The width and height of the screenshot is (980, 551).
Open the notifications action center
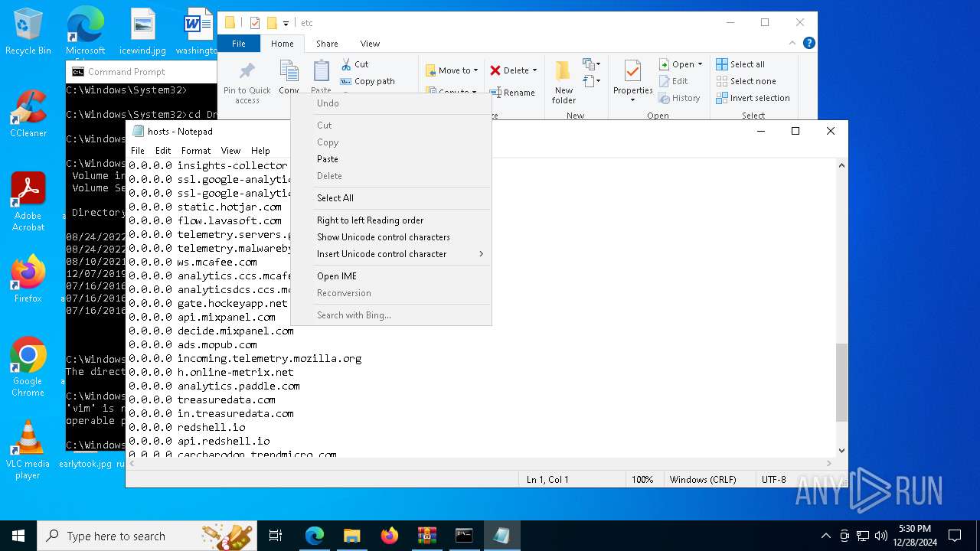point(955,536)
